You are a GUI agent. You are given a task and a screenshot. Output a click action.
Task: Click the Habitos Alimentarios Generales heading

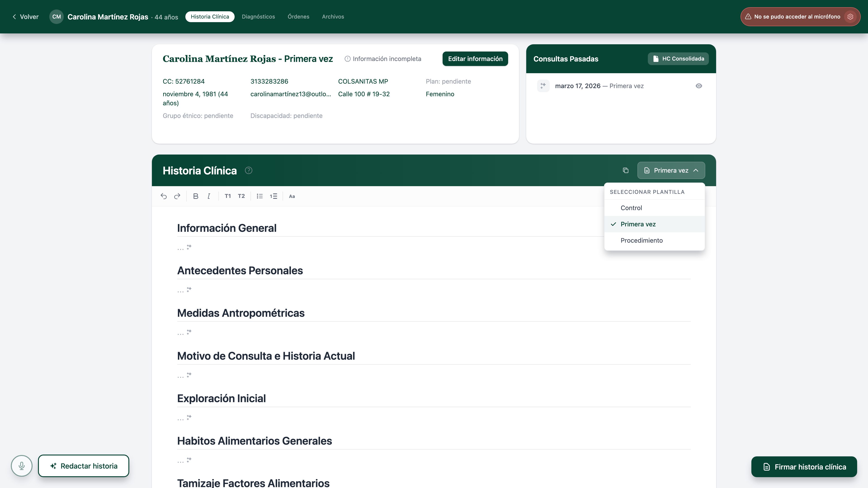pyautogui.click(x=254, y=441)
